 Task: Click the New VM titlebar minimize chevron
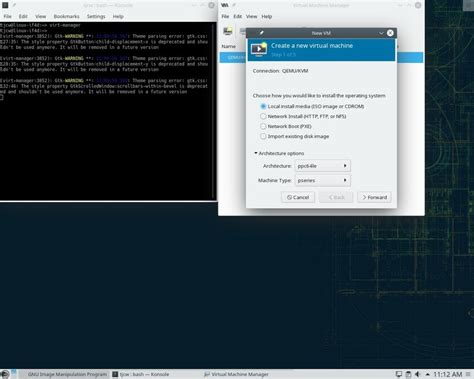click(381, 33)
